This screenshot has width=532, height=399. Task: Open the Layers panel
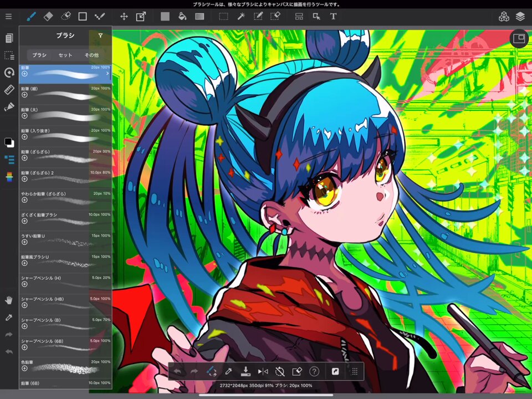tap(520, 16)
